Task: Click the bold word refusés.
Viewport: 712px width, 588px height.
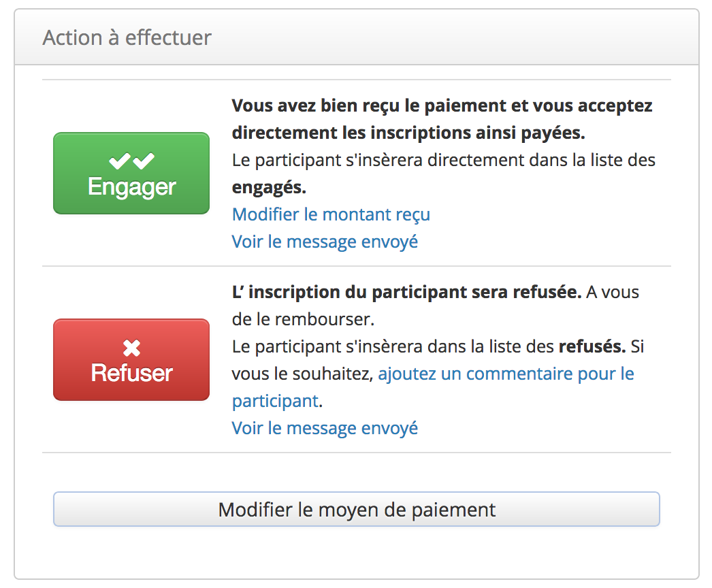Action: click(x=592, y=346)
